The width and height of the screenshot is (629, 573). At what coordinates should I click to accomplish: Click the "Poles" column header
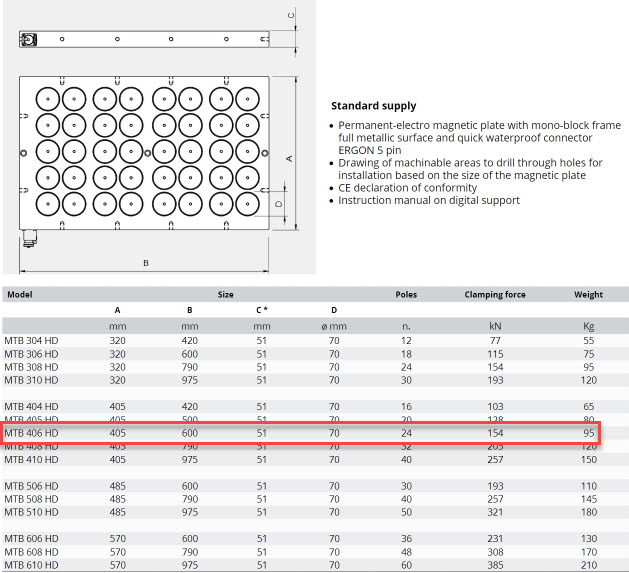pos(406,295)
